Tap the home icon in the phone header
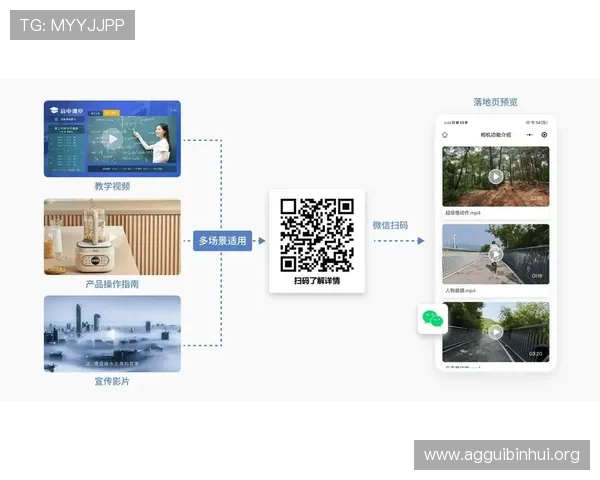This screenshot has height=480, width=600. pos(445,135)
